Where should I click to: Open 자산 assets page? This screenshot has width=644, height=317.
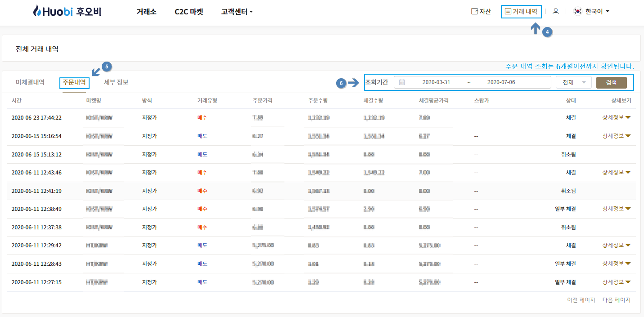pyautogui.click(x=481, y=12)
